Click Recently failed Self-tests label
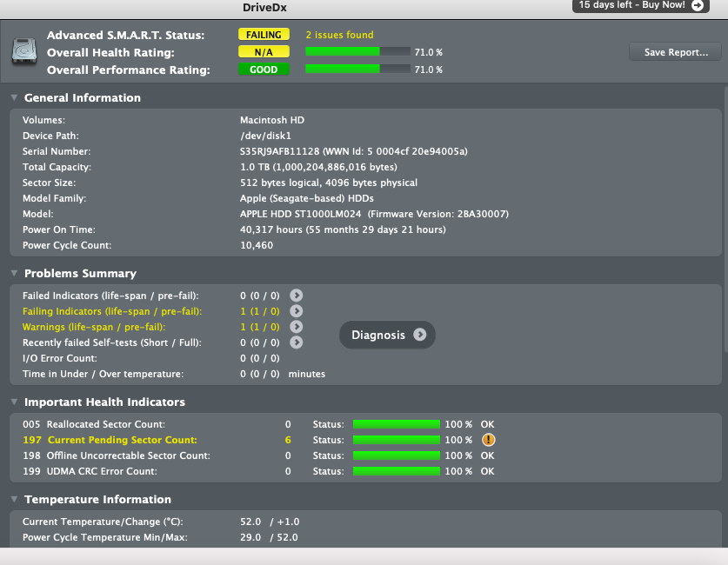The height and width of the screenshot is (565, 728). pos(112,342)
